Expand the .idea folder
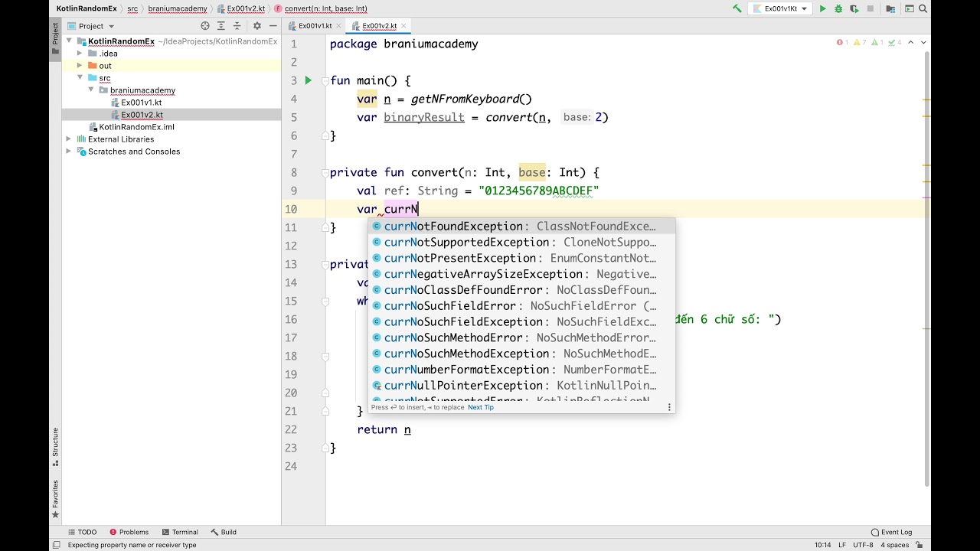This screenshot has width=980, height=551. [80, 54]
